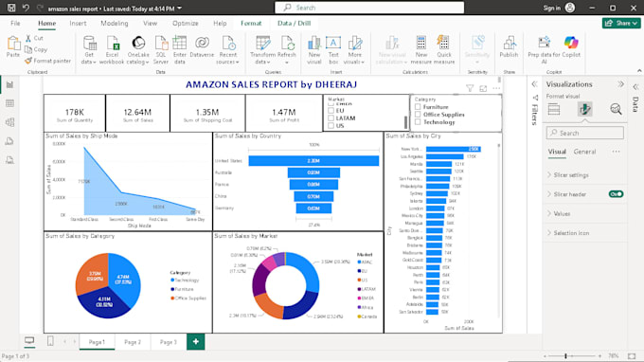644x362 pixels.
Task: Open the Analytics magnifier pane icon
Action: pyautogui.click(x=616, y=109)
